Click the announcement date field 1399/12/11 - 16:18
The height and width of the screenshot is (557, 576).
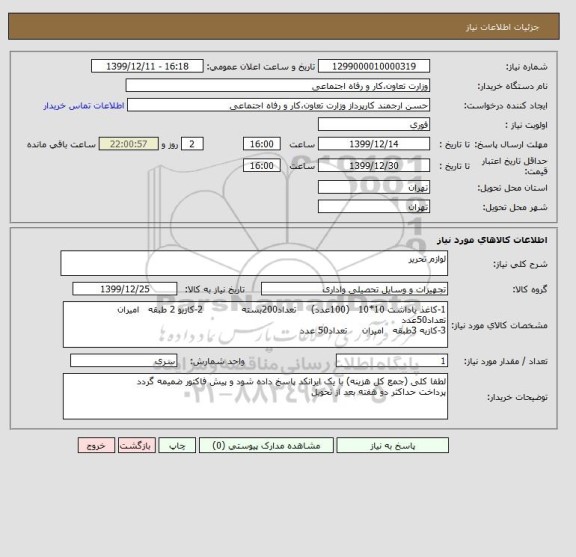[x=147, y=67]
